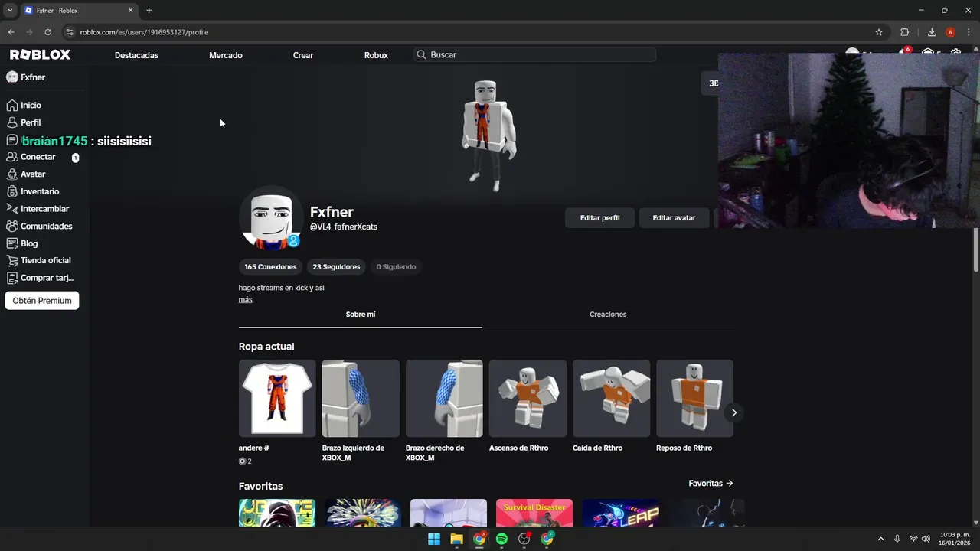
Task: Open OBS Studio from taskbar
Action: [x=524, y=539]
